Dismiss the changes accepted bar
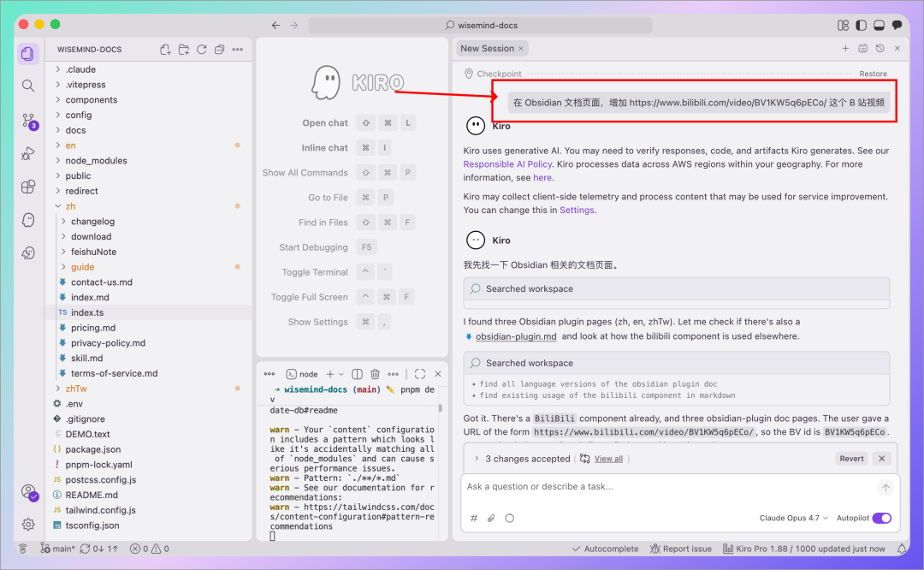 [x=881, y=459]
